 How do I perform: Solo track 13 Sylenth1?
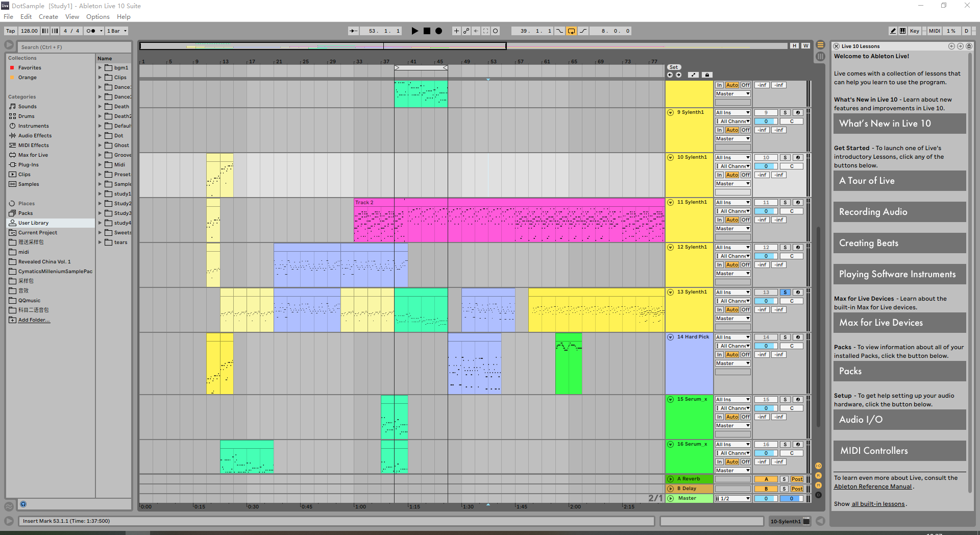(x=785, y=293)
